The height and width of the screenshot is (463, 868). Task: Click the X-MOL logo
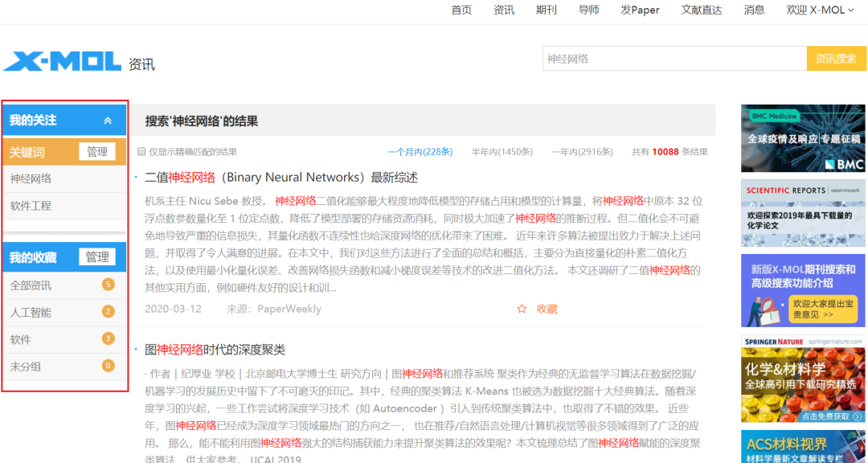click(x=62, y=61)
